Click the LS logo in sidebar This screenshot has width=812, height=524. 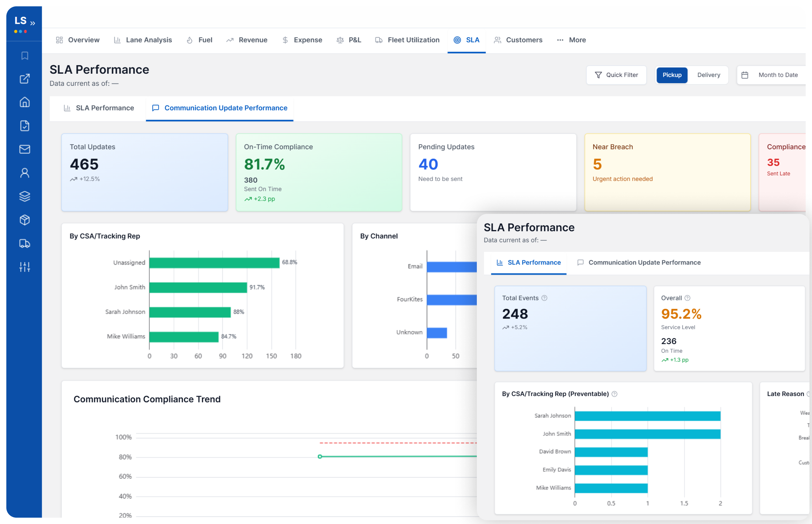[x=21, y=21]
